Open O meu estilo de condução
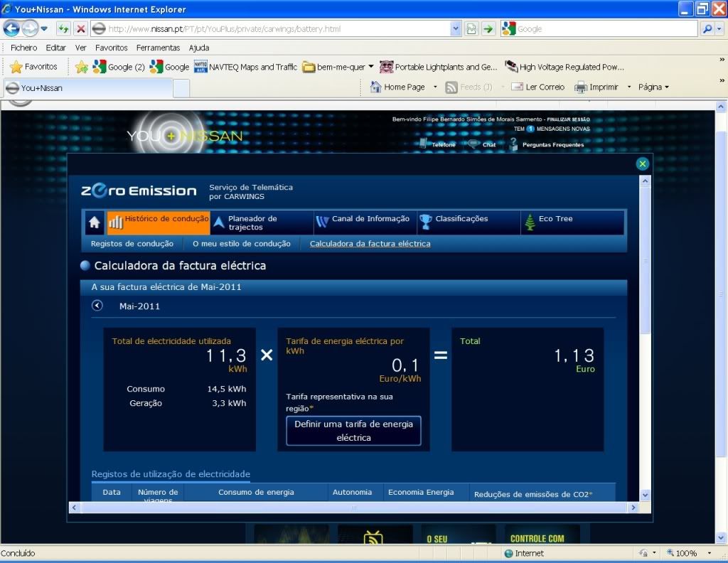728x563 pixels. 242,244
